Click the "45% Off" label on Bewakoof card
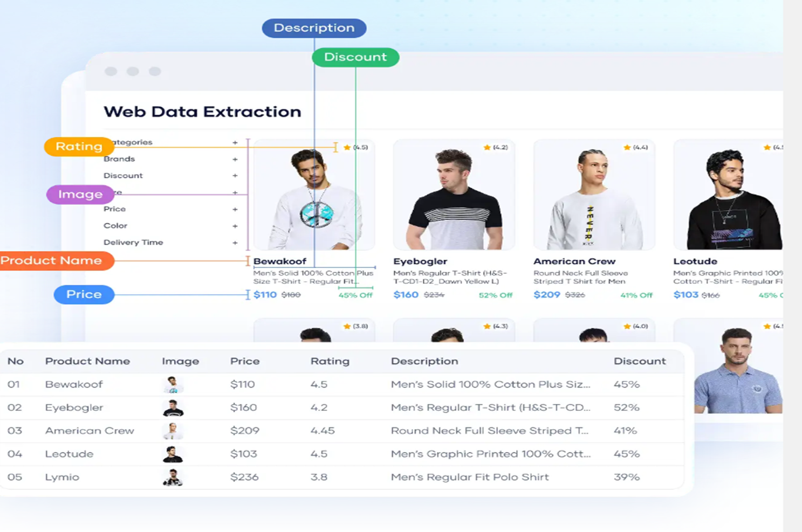This screenshot has height=532, width=802. [355, 295]
